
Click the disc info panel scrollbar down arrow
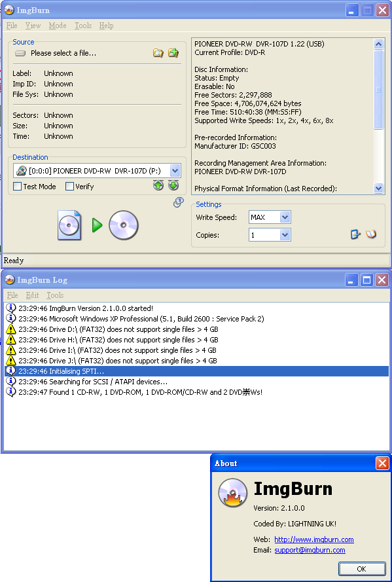point(378,188)
